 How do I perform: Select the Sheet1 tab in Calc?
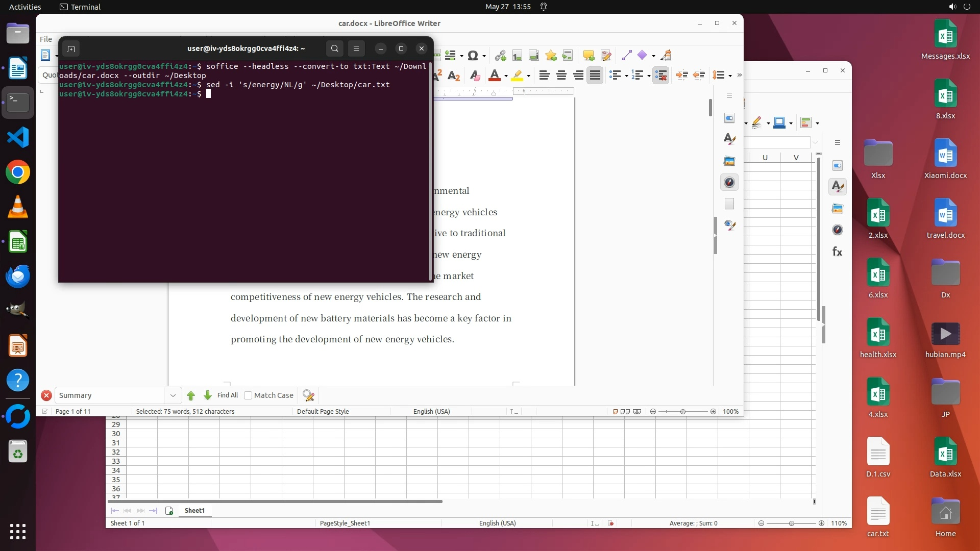pyautogui.click(x=194, y=510)
